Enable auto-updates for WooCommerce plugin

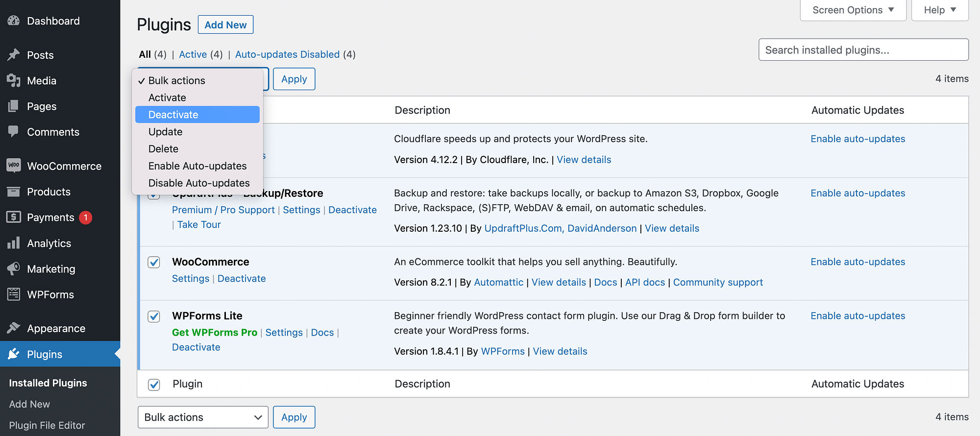click(857, 262)
